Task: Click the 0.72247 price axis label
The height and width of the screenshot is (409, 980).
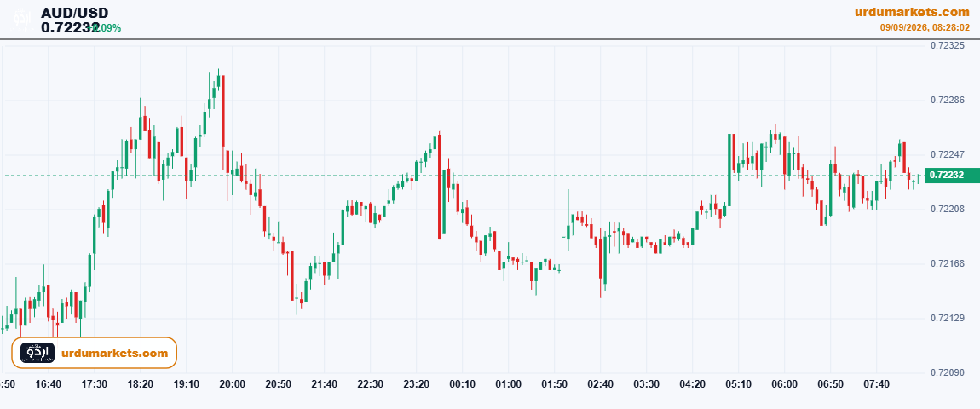Action: click(946, 154)
